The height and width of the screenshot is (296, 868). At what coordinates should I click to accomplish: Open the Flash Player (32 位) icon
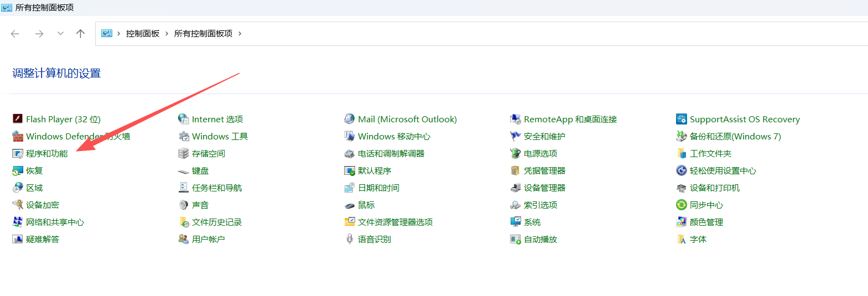click(x=18, y=119)
